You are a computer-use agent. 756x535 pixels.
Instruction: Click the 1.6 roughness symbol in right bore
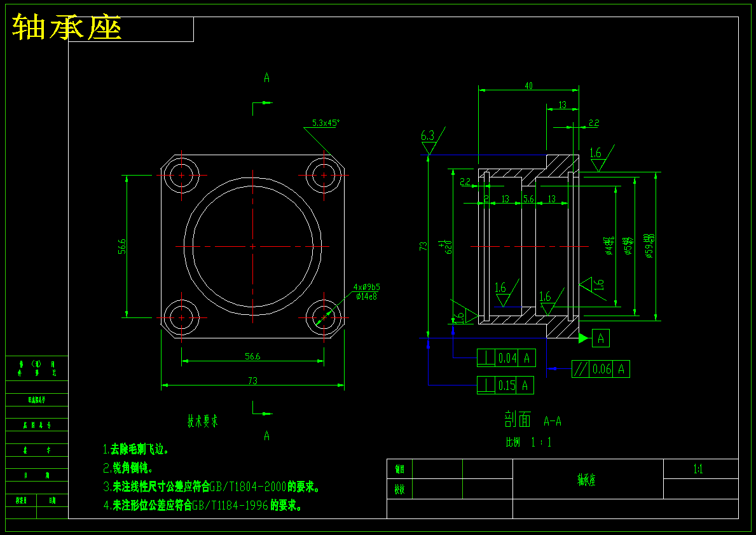pyautogui.click(x=551, y=302)
